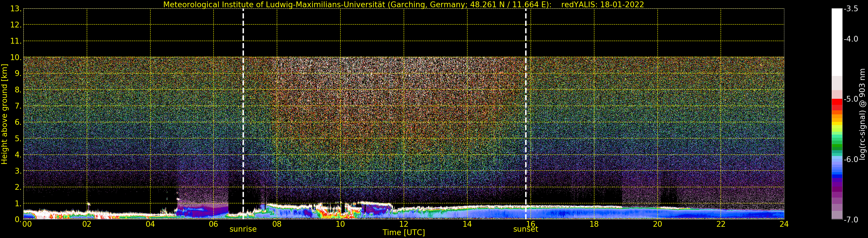This screenshot has width=868, height=238.
Task: Click the '20' tick on the time axis
Action: pos(657,224)
